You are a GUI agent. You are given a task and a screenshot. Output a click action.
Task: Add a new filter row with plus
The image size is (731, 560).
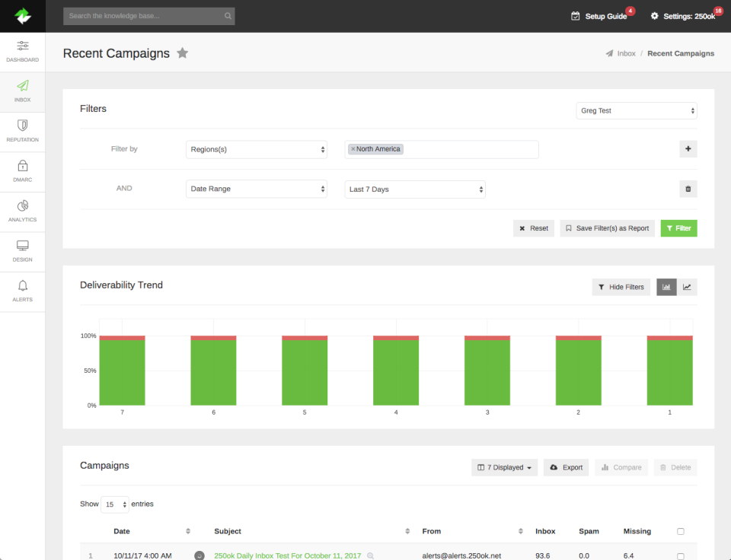pos(688,149)
